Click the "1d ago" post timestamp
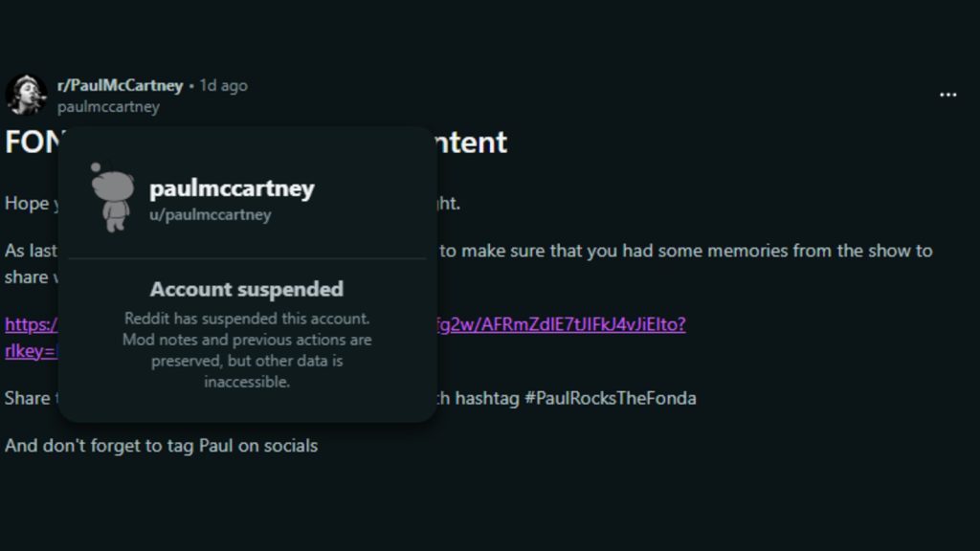Viewport: 980px width, 551px height. [x=223, y=85]
